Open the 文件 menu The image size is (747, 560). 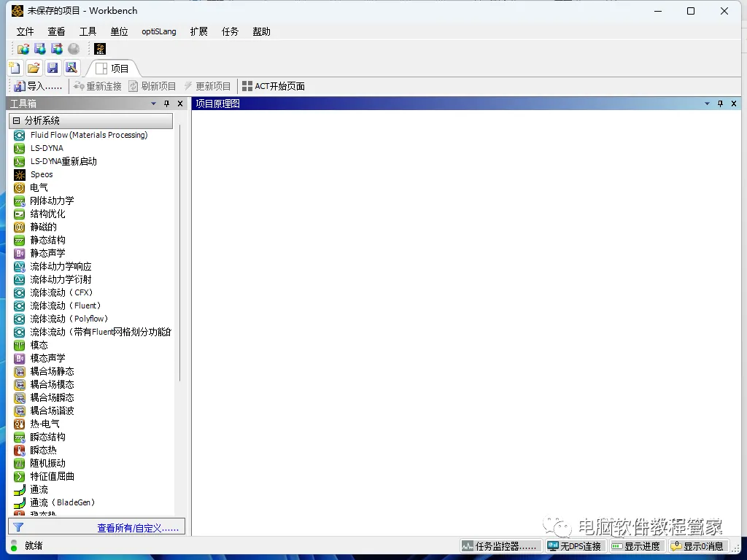26,31
